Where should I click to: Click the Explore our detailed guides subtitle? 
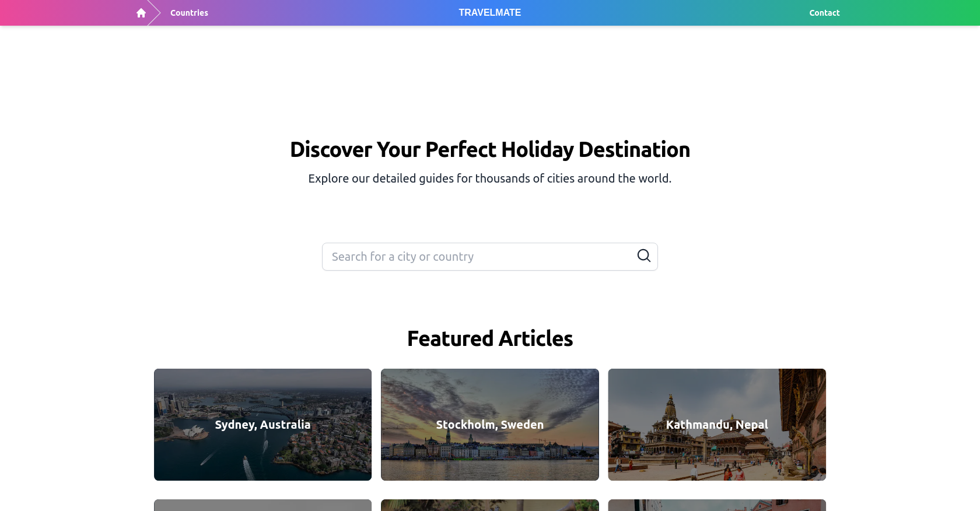coord(490,178)
